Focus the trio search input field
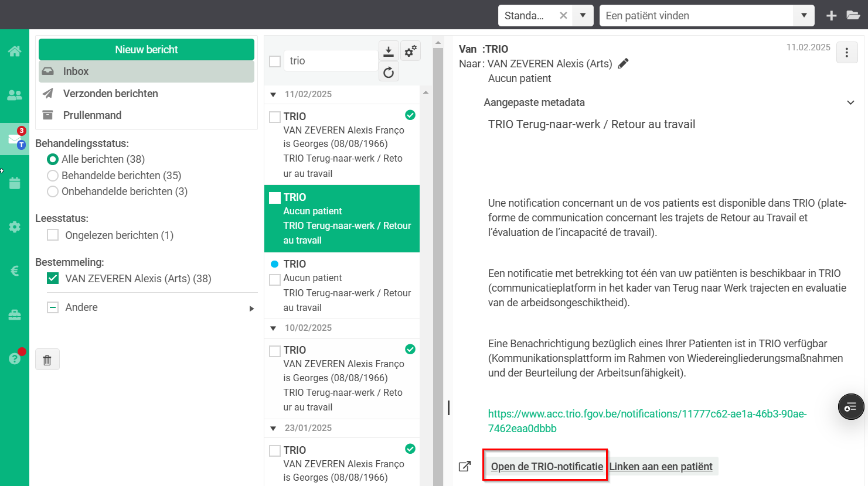This screenshot has height=486, width=868. click(x=331, y=61)
